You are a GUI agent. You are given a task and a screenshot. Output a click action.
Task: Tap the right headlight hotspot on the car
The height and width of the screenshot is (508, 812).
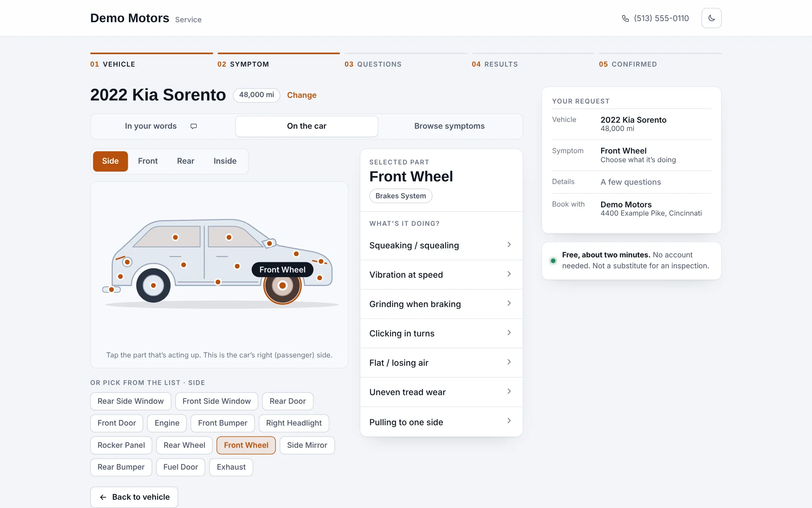pos(321,262)
